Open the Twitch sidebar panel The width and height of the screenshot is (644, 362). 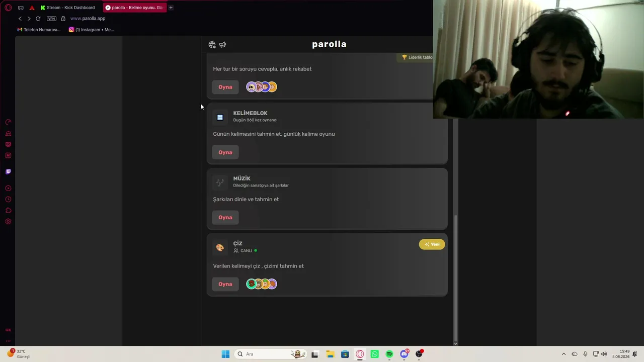click(x=8, y=171)
